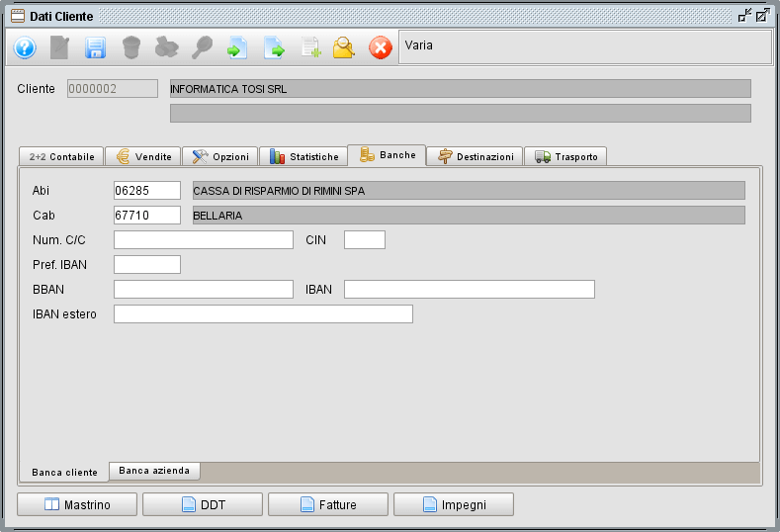Click the window icon beside Dati Cliente title
This screenshot has height=532, width=780.
click(18, 17)
